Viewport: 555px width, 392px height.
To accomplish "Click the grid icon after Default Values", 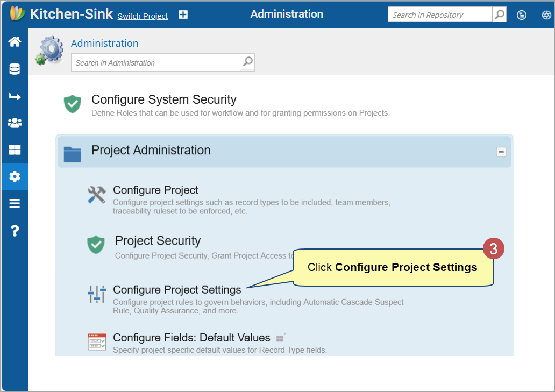I will 281,338.
